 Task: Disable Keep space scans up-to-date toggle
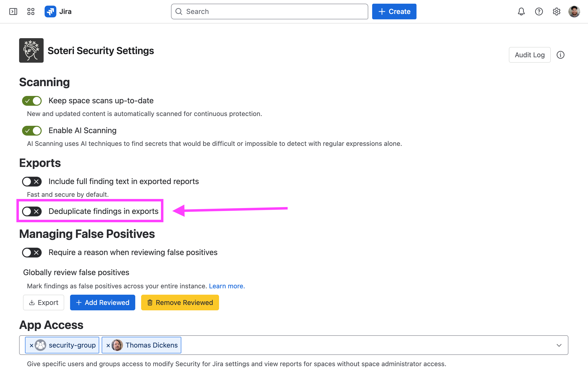[32, 101]
